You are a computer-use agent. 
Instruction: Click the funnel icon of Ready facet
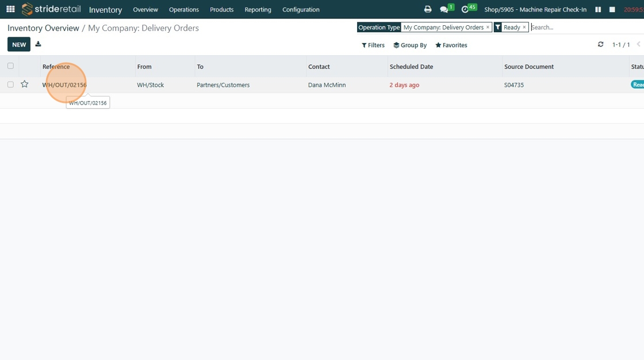tap(498, 27)
